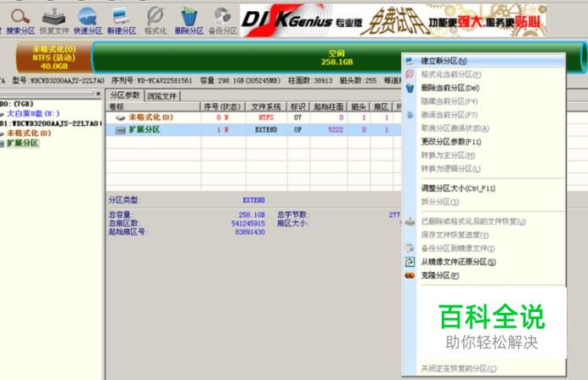Click the drive icon of 未格式化 (D) row
The image size is (588, 380).
click(121, 118)
